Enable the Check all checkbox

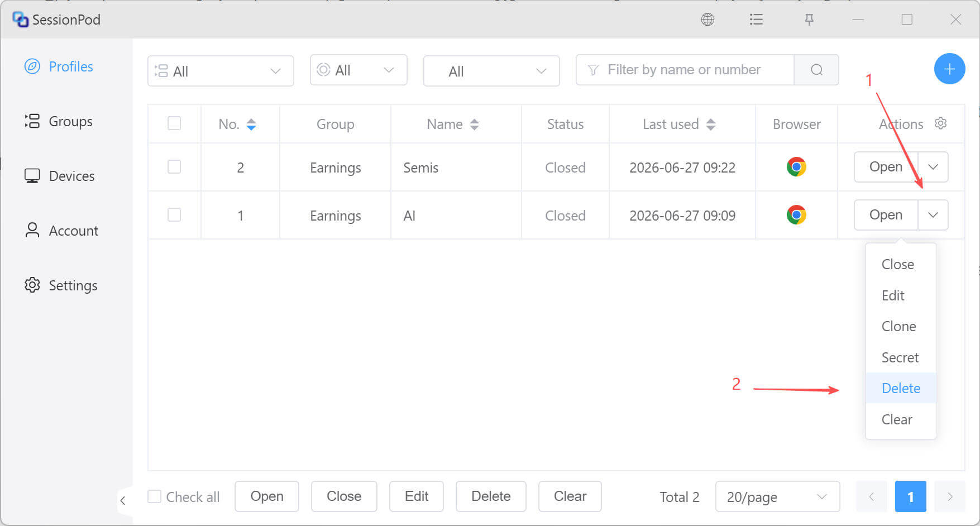[x=154, y=496]
